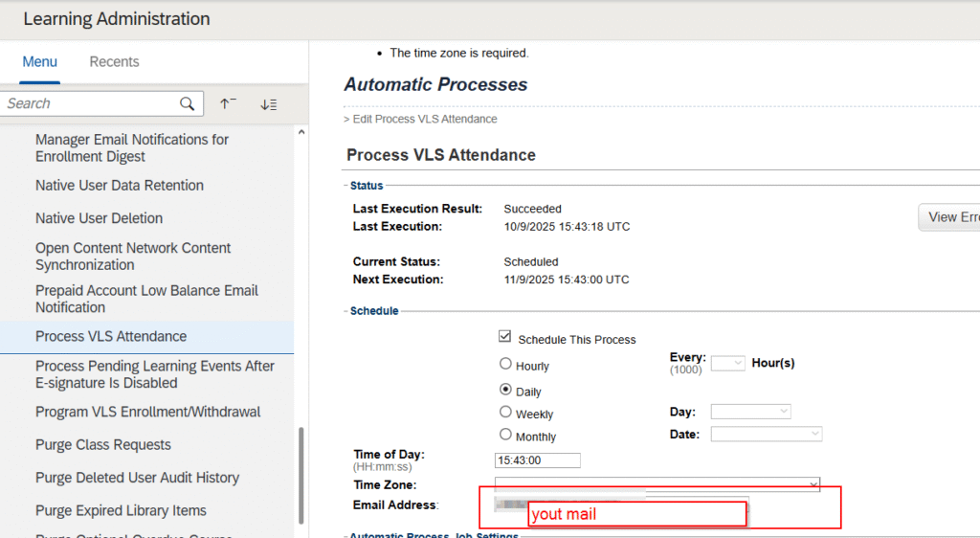Screen dimensions: 980x538
Task: Select the Monthly radio button
Action: [505, 436]
